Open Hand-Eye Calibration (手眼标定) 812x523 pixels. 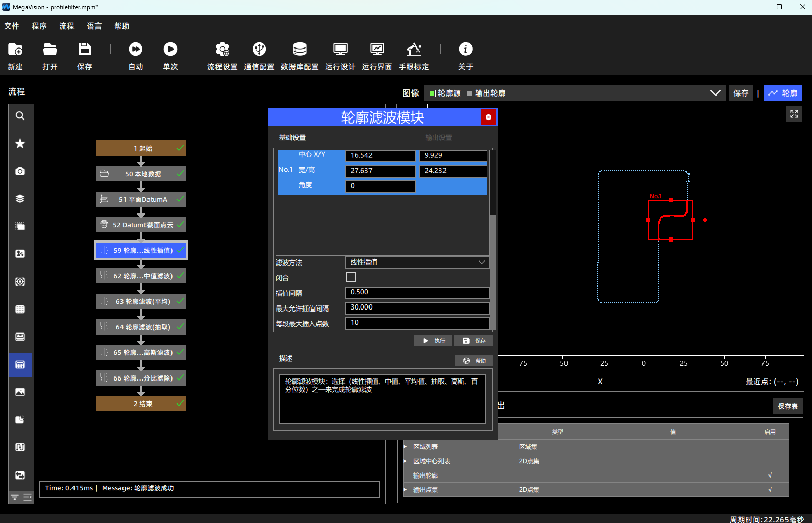pyautogui.click(x=414, y=50)
